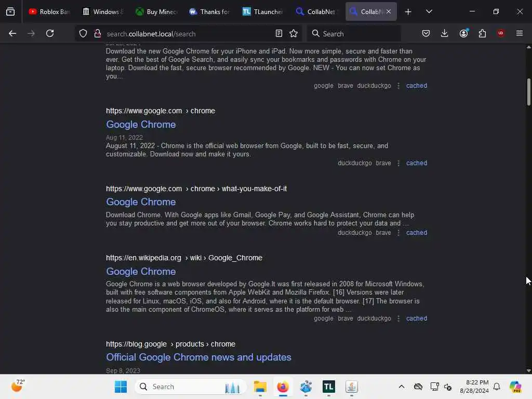The height and width of the screenshot is (399, 532).
Task: Open cached link for Aug 11, 2022 result
Action: tap(416, 163)
